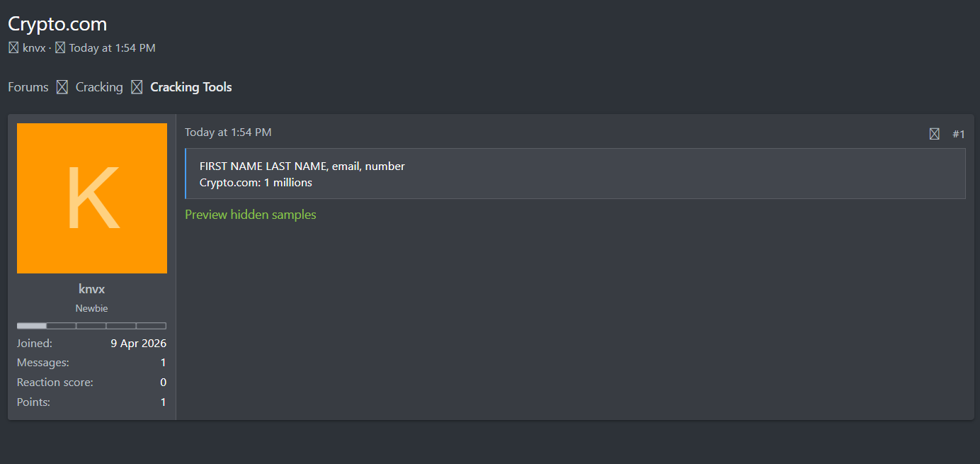Click the share icon beside post #1

click(935, 134)
